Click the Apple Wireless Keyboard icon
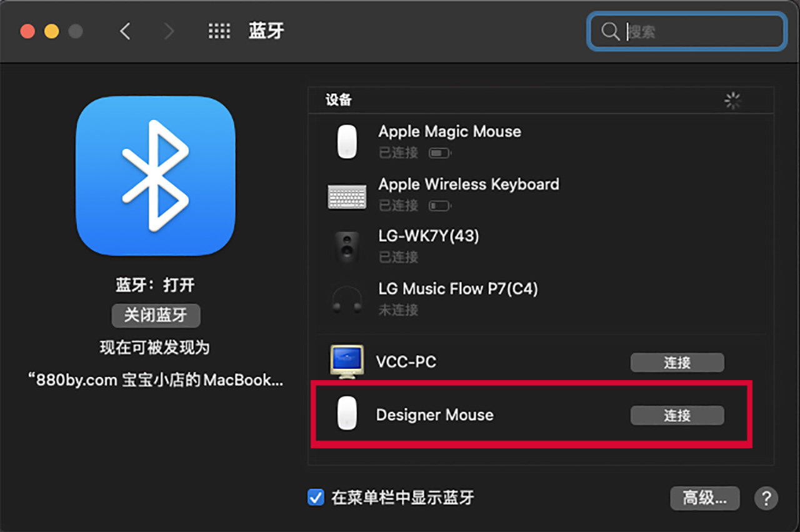Screen dimensions: 800x532 [347, 195]
